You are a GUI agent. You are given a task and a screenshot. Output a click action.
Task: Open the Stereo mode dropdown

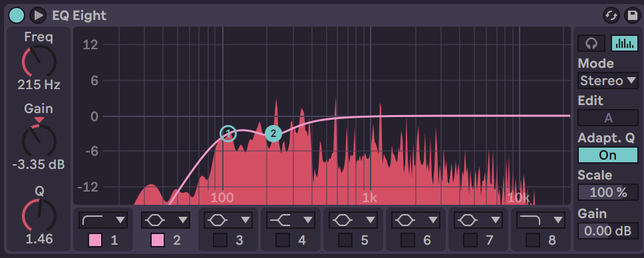pyautogui.click(x=608, y=80)
